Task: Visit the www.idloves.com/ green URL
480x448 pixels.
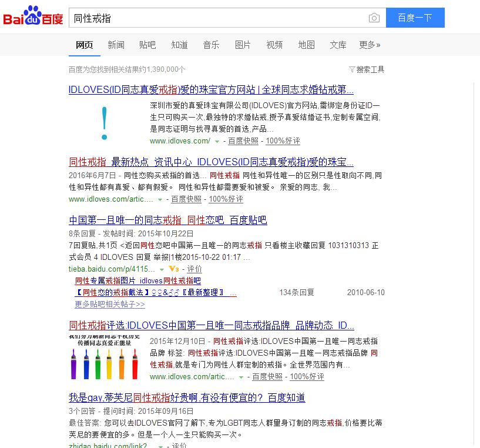Action: [x=180, y=141]
